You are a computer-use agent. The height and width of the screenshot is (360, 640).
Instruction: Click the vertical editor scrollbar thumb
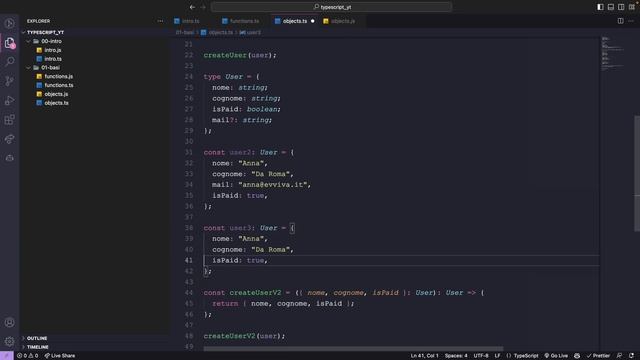637,173
